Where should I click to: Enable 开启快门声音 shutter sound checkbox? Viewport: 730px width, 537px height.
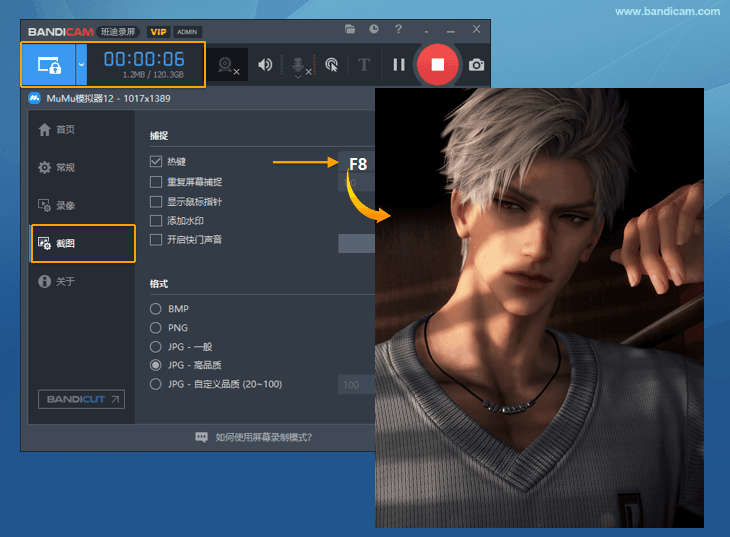156,239
